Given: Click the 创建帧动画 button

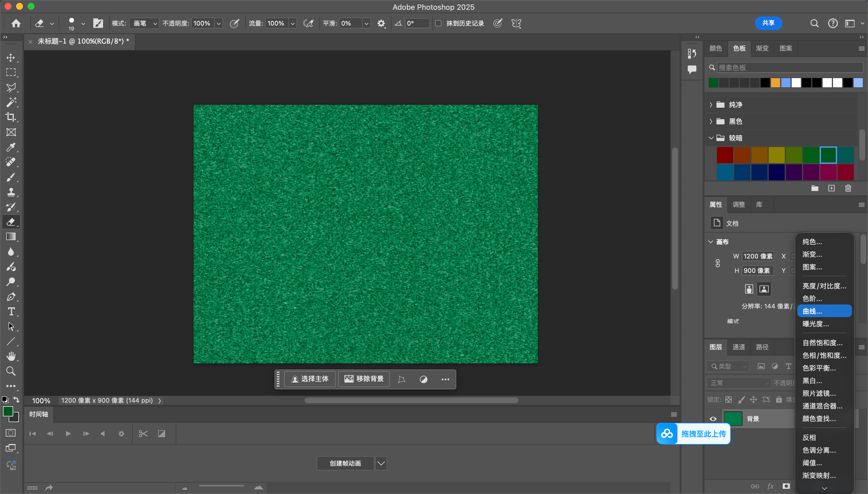Looking at the screenshot, I should click(345, 463).
